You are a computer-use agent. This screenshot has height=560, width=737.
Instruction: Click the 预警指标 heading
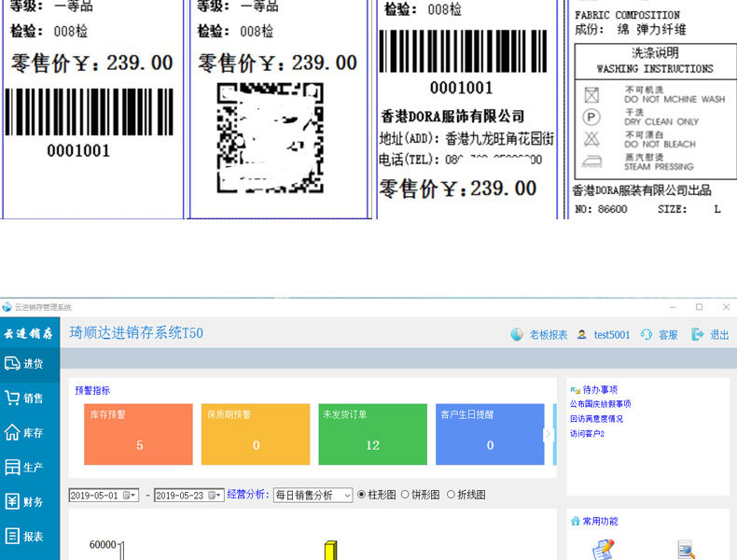click(x=92, y=390)
